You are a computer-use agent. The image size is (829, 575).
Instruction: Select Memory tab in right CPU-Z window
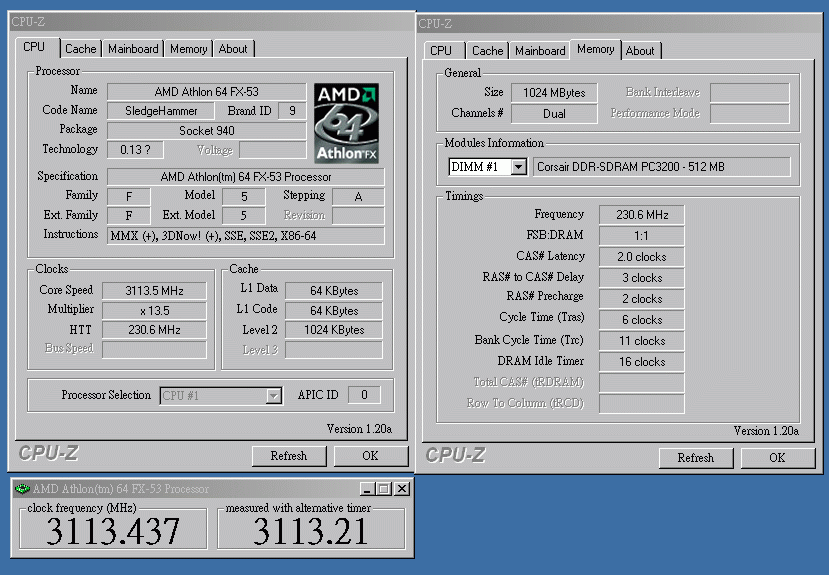coord(595,49)
